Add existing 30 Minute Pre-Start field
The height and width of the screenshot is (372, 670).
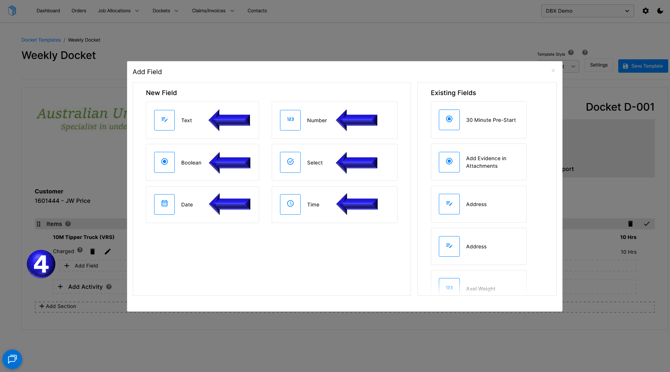[479, 120]
